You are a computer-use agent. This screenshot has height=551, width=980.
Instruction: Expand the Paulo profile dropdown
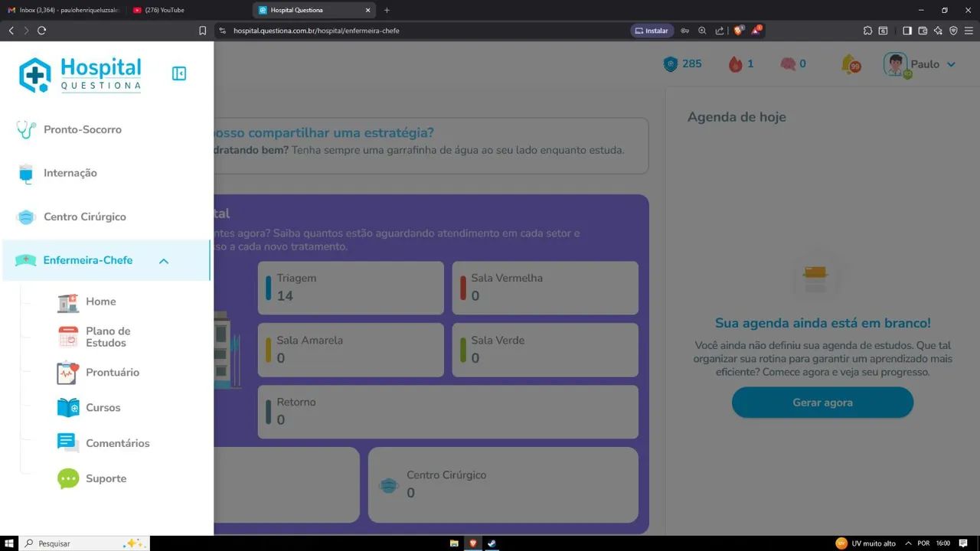951,64
